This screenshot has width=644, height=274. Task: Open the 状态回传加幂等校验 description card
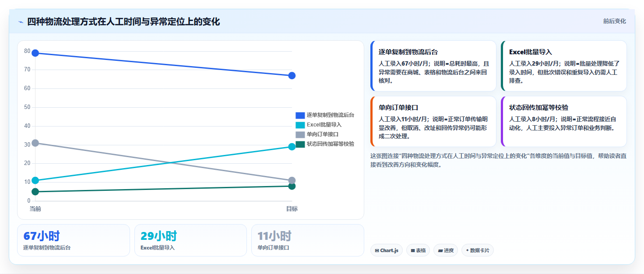pos(564,122)
